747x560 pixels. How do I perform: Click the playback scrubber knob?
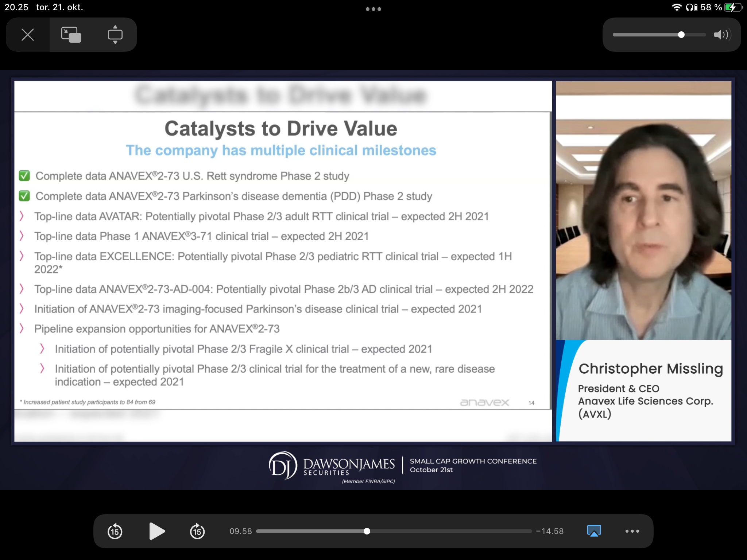[367, 531]
